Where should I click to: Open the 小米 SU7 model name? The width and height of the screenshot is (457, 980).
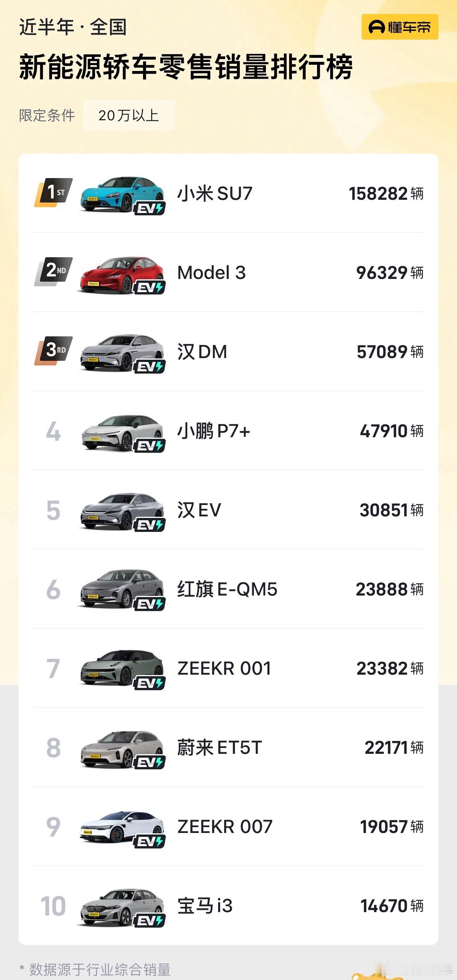click(215, 193)
